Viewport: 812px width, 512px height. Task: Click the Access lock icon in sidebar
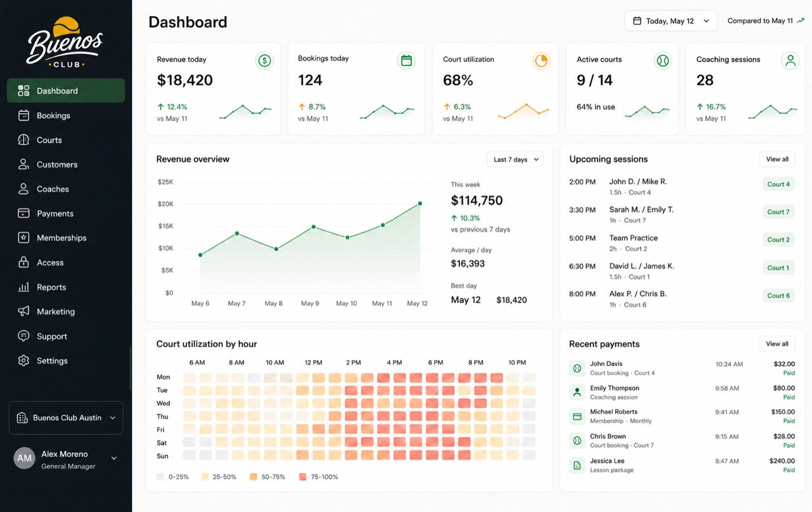24,262
